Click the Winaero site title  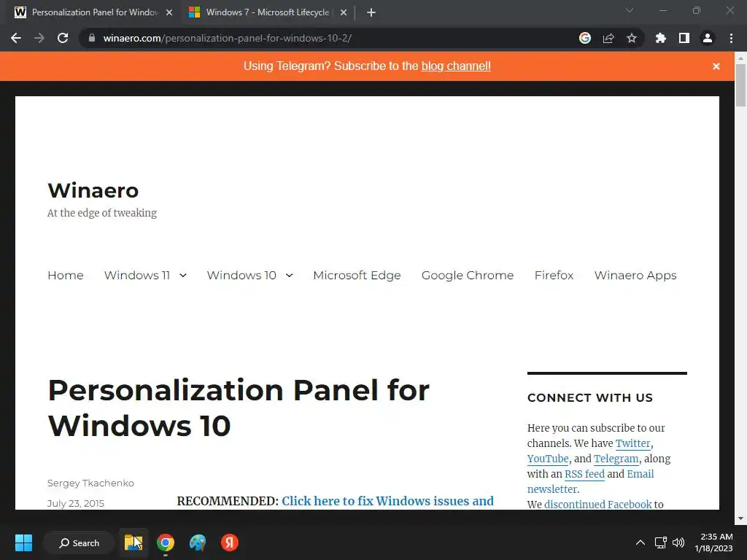click(93, 190)
